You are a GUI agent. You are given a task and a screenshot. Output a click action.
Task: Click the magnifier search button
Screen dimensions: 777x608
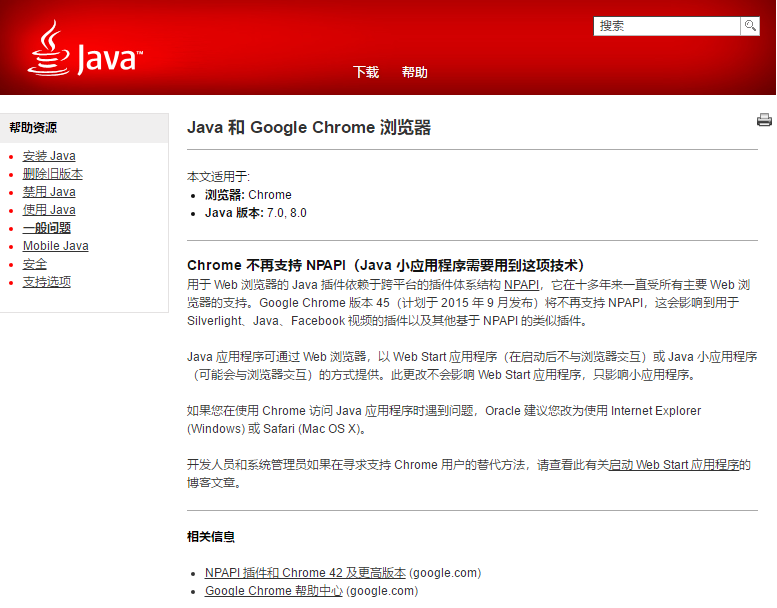[750, 26]
